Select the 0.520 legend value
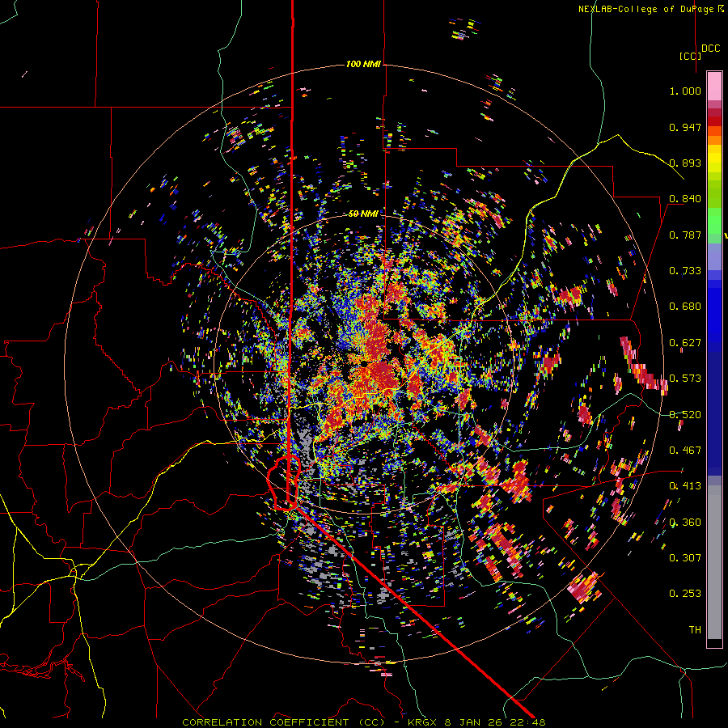This screenshot has height=728, width=728. click(x=685, y=414)
